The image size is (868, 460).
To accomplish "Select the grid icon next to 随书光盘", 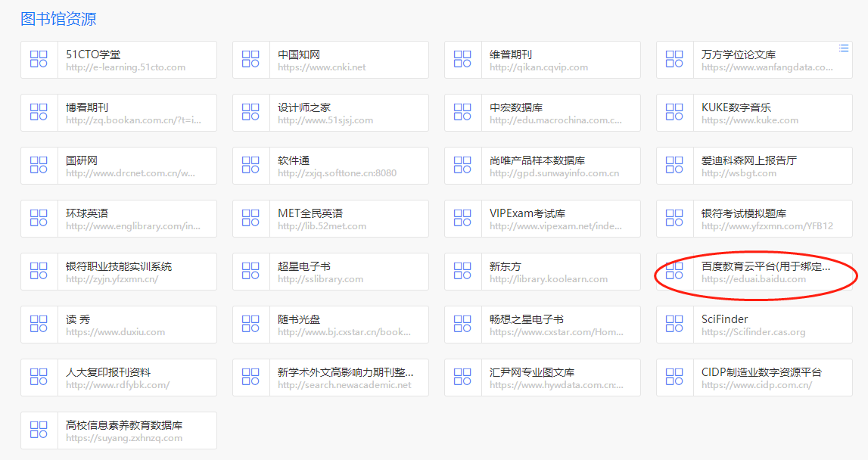I will [250, 324].
